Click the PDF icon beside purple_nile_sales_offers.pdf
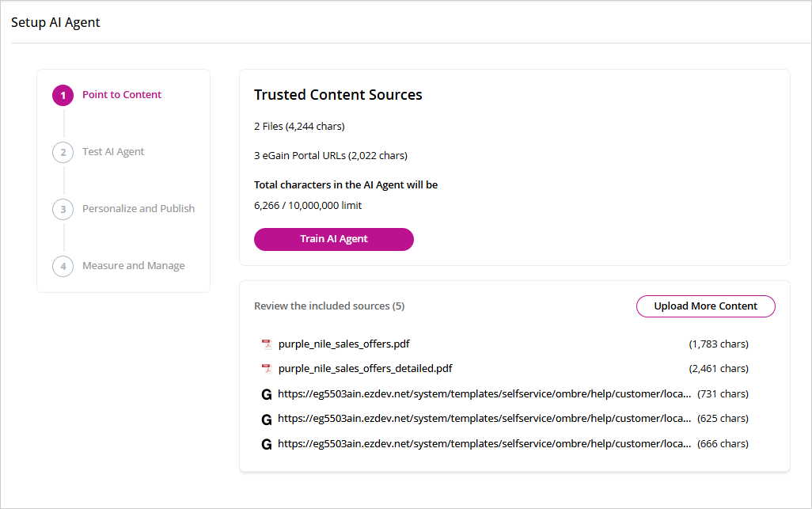 click(x=267, y=344)
